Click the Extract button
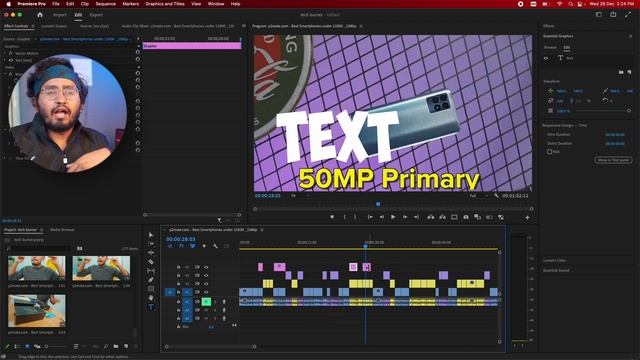 [442, 217]
